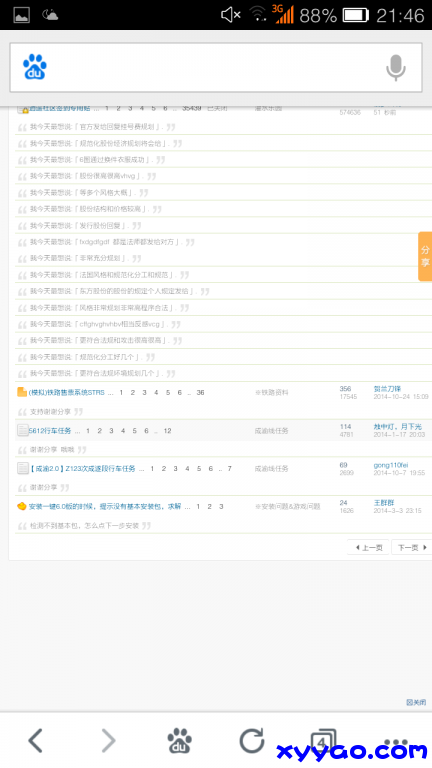The height and width of the screenshot is (768, 432).
Task: Click the last-post date 2014-3-3 23:15
Action: point(397,510)
